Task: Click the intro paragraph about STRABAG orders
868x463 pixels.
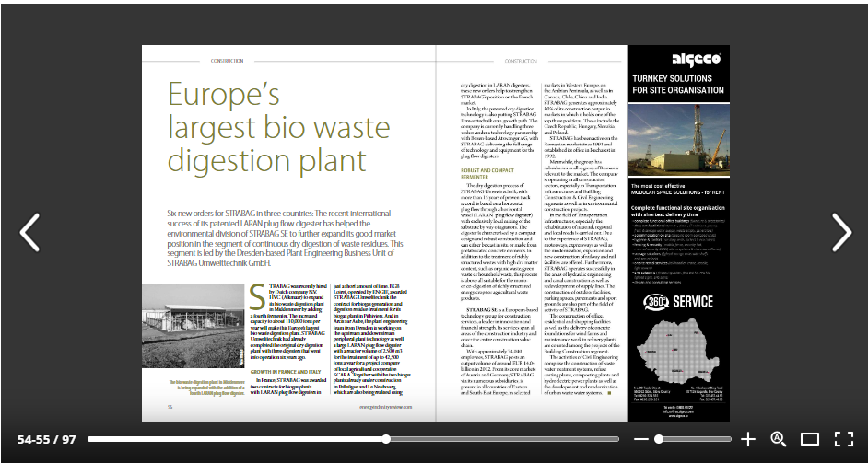Action: (x=285, y=237)
